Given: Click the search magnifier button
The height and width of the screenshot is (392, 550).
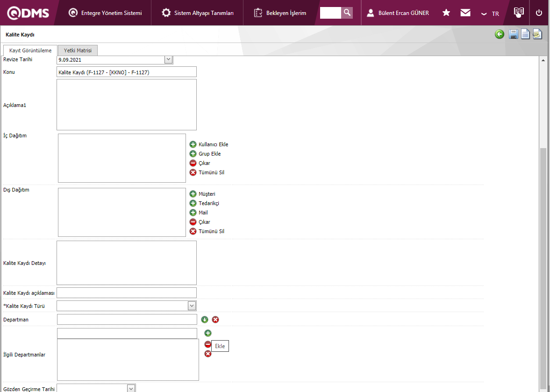Looking at the screenshot, I should coord(347,13).
